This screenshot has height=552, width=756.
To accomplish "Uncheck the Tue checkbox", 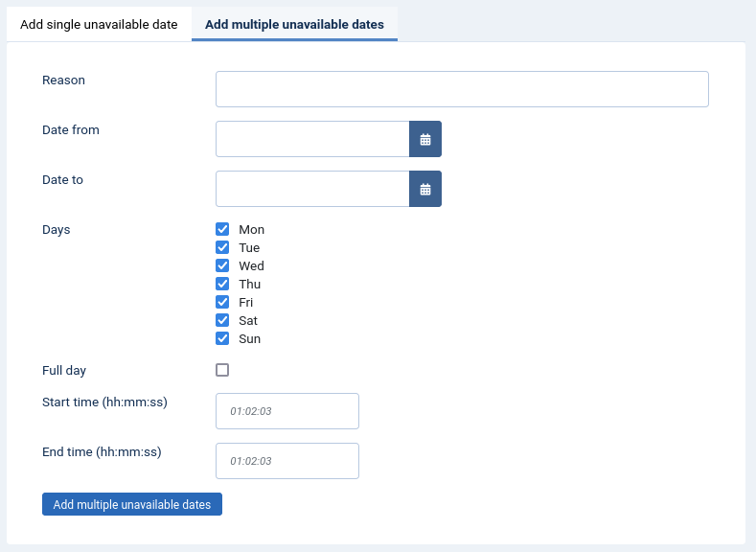I will click(222, 247).
